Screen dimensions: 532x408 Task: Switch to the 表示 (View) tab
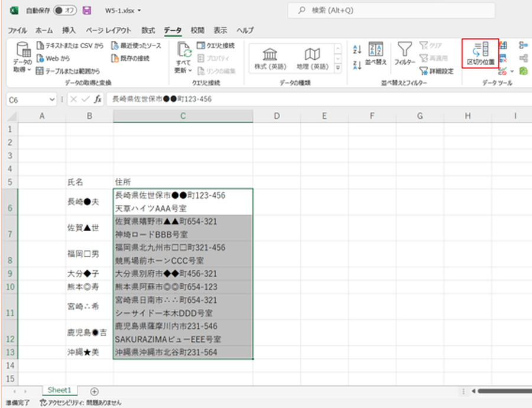click(x=220, y=31)
